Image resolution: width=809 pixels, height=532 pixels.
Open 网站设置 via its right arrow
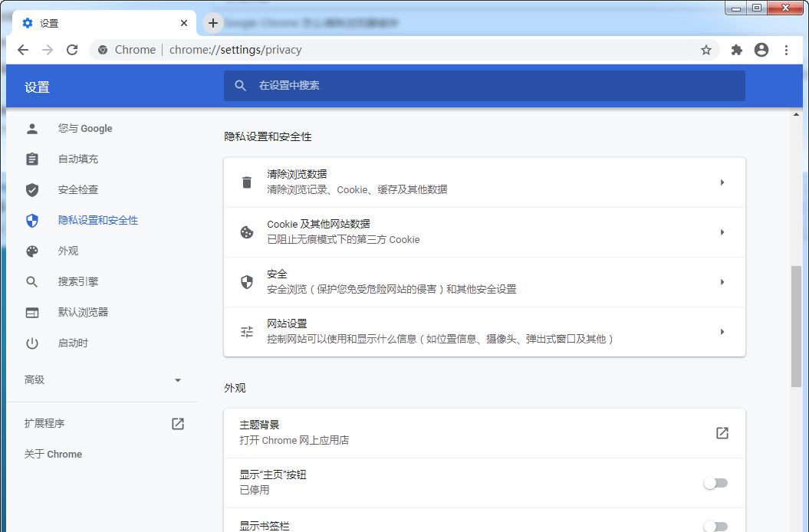tap(722, 332)
